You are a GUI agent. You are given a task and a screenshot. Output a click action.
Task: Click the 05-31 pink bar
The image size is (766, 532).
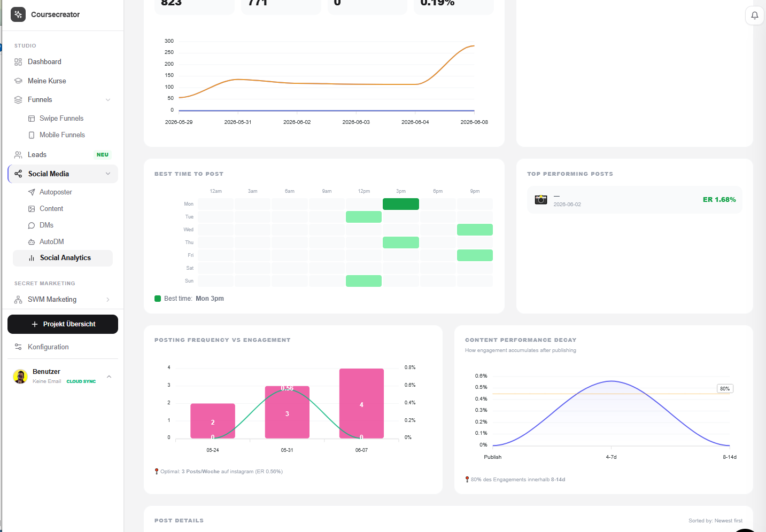tap(287, 412)
